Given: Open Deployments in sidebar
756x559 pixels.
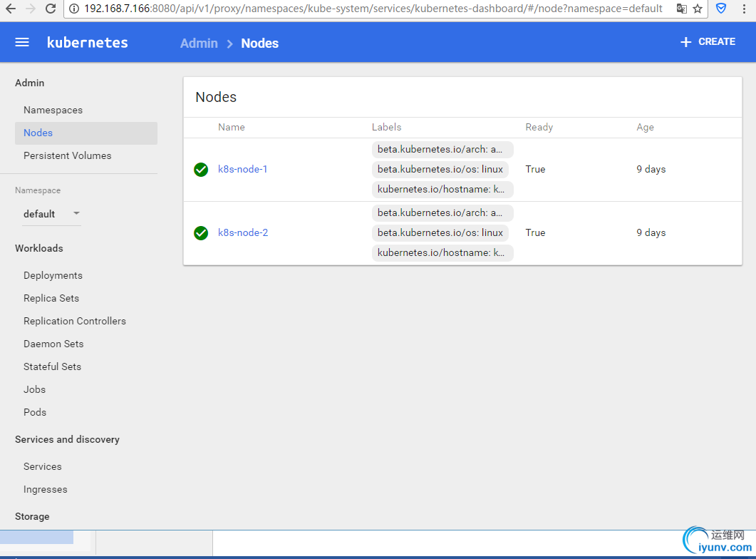Looking at the screenshot, I should (x=53, y=275).
